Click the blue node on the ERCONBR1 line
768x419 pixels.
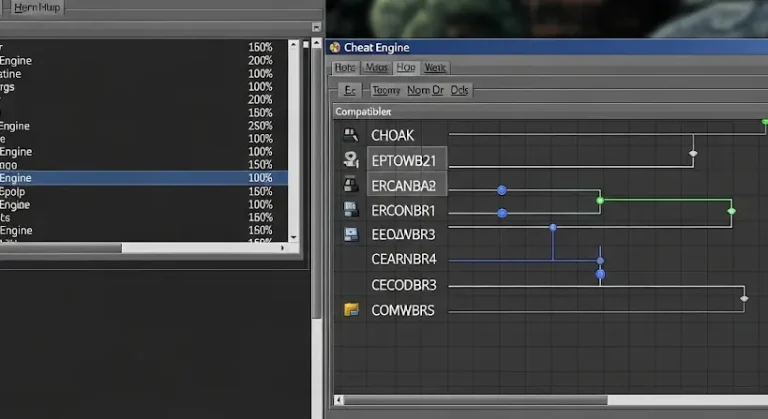[x=502, y=213]
